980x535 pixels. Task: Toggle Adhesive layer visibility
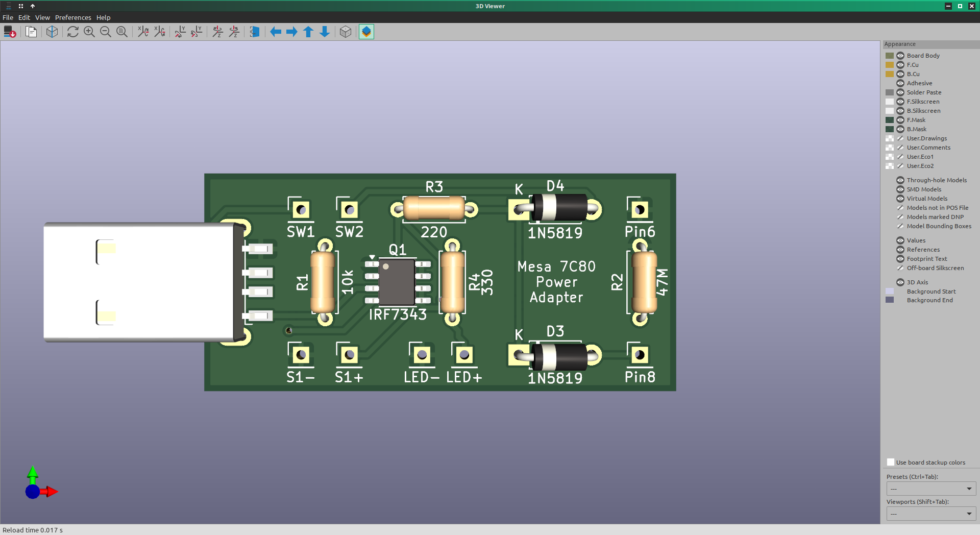(x=900, y=83)
